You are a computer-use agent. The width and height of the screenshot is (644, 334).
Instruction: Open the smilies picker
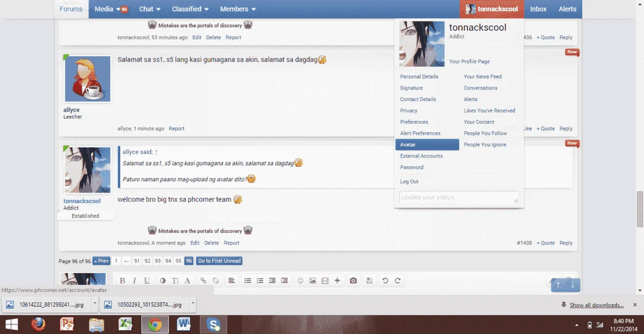click(x=300, y=281)
